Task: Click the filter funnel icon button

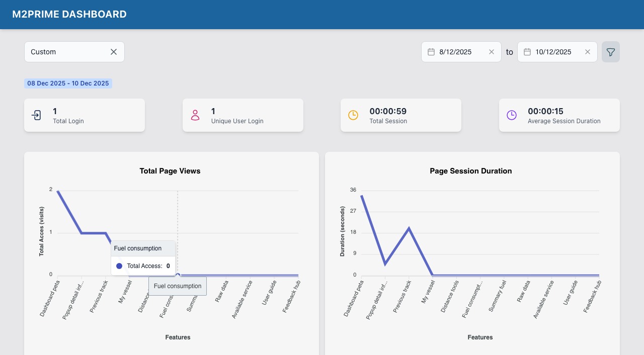Action: click(610, 52)
